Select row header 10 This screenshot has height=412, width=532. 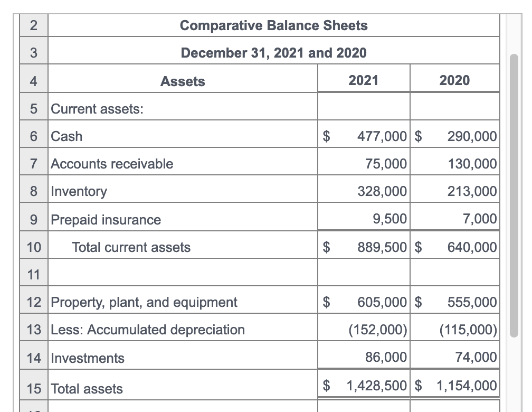pyautogui.click(x=33, y=247)
